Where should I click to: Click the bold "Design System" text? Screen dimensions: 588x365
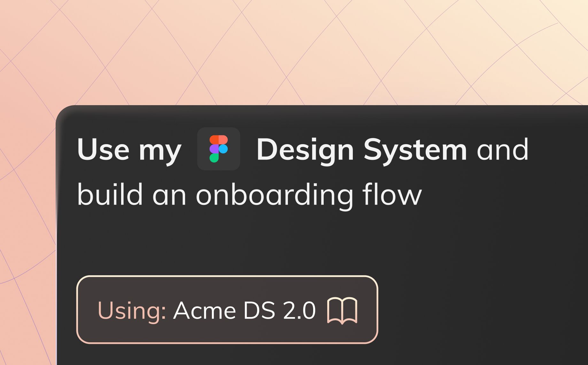[361, 150]
